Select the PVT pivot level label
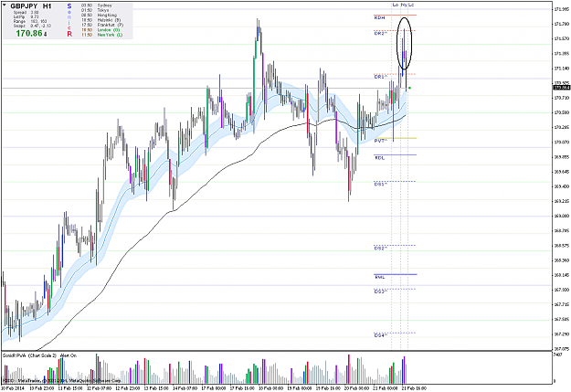 coord(380,141)
